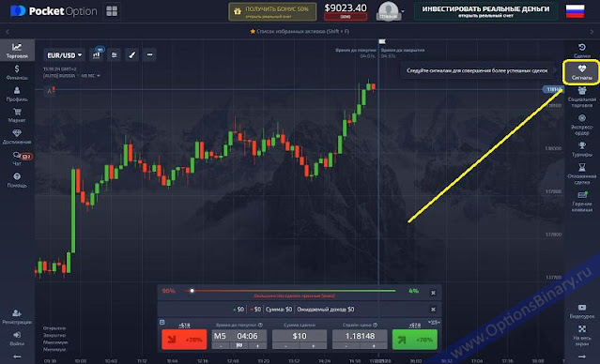Open Список избранных активов favorites bar
Image resolution: width=600 pixels, height=364 pixels.
click(x=300, y=31)
